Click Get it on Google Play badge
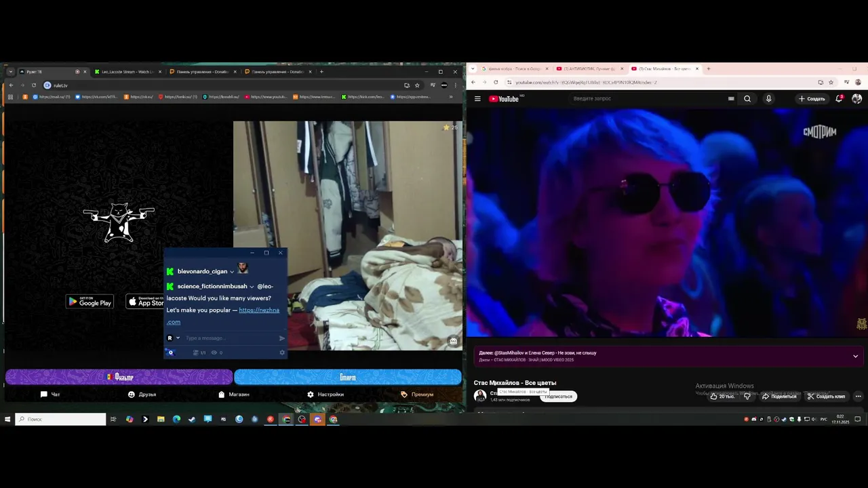Image resolution: width=868 pixels, height=488 pixels. pos(90,302)
